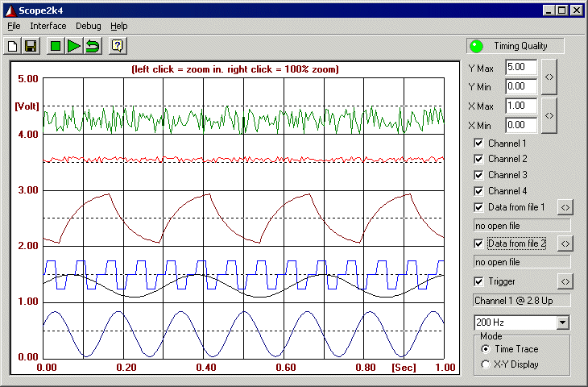Click the <> button beside X Max/Min
Image resolution: width=588 pixels, height=387 pixels.
tap(549, 115)
